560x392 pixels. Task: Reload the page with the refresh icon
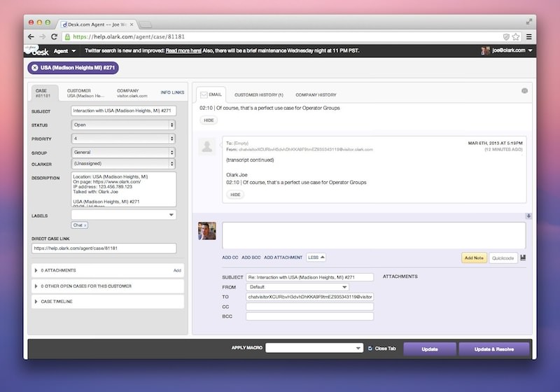click(55, 36)
